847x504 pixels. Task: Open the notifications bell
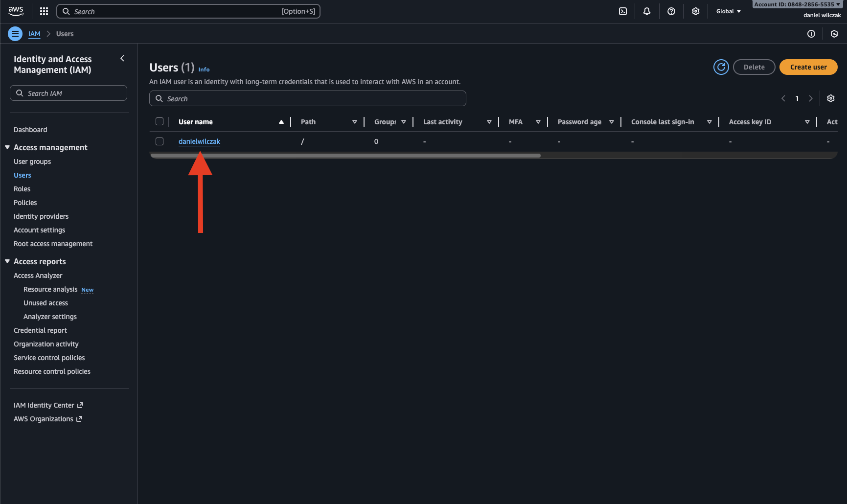[647, 11]
